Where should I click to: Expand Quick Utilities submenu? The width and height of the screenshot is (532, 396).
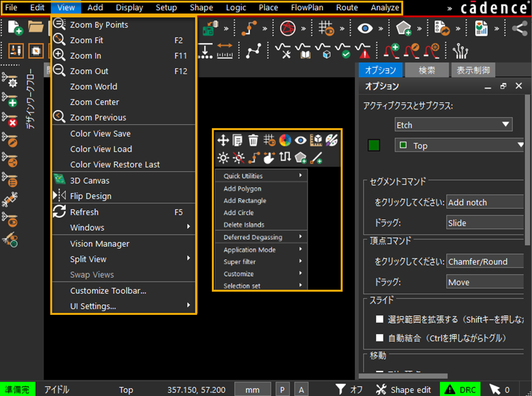click(261, 176)
